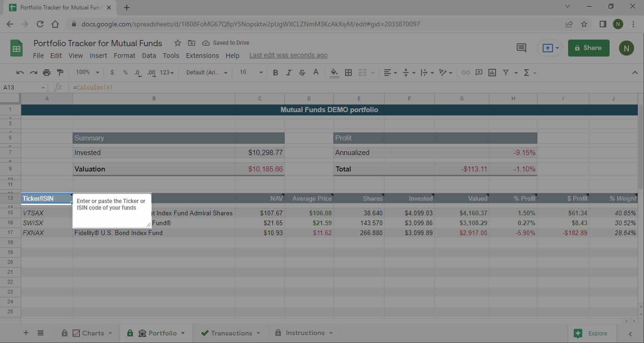Insert a comment using the toolbar icon
Screen dimensions: 644x343
(479, 72)
